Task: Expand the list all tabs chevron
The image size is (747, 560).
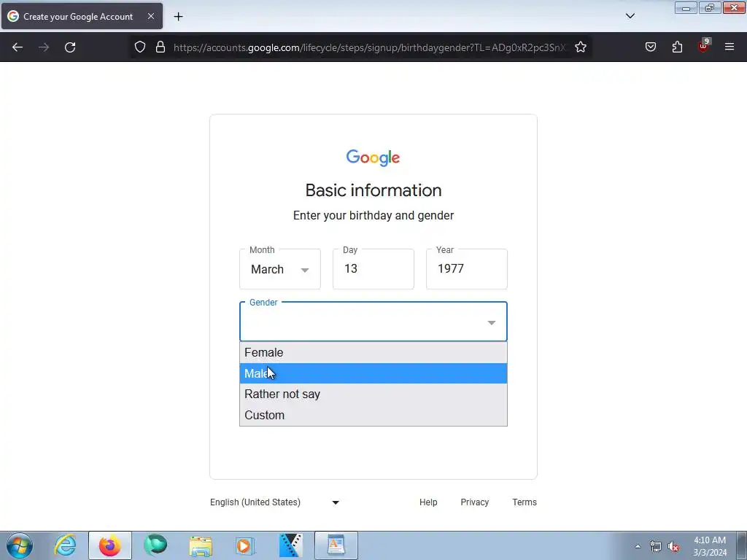Action: click(630, 16)
